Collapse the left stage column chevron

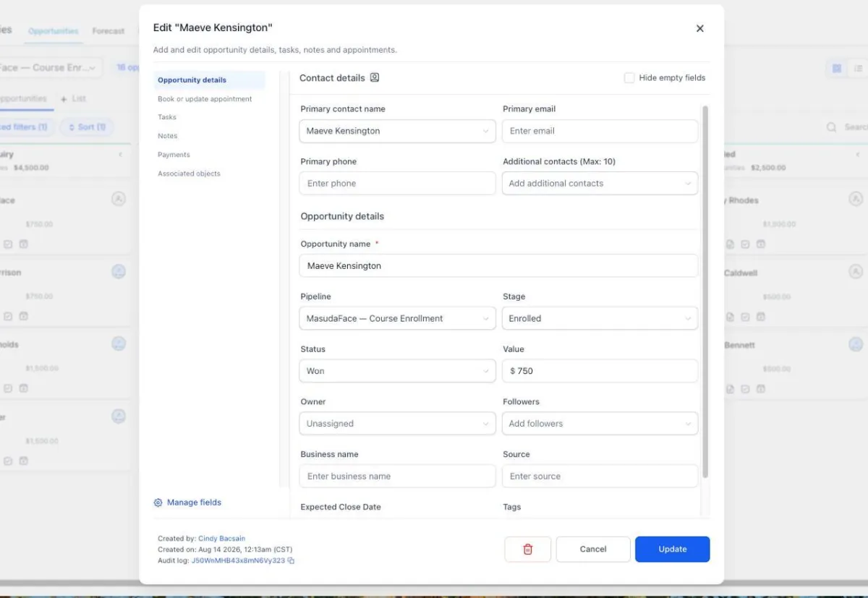point(120,155)
